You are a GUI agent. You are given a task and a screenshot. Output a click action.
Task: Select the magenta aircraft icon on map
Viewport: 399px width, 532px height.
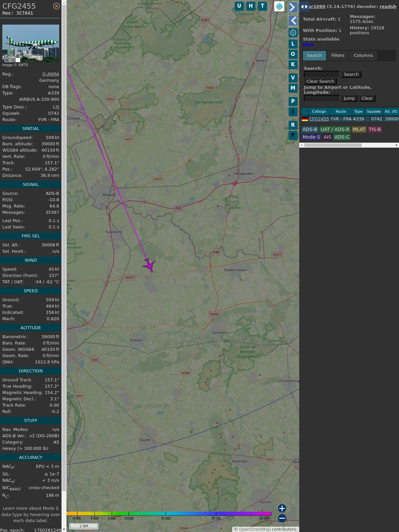149,265
